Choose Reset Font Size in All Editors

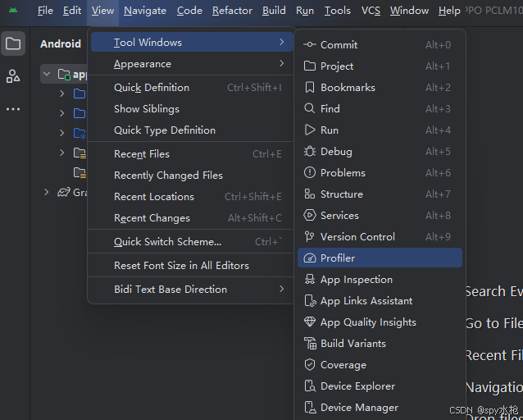191,266
